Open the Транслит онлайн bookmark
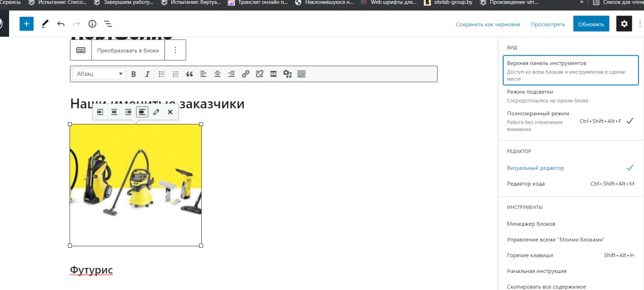This screenshot has height=290, width=644. pyautogui.click(x=258, y=3)
